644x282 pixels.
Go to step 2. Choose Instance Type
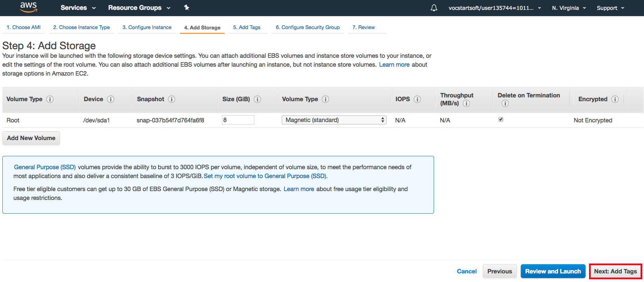82,27
